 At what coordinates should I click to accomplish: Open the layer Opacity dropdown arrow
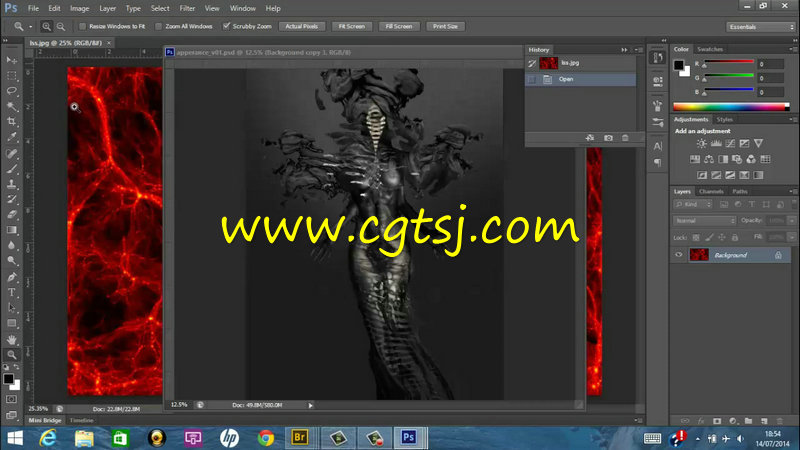(x=791, y=220)
